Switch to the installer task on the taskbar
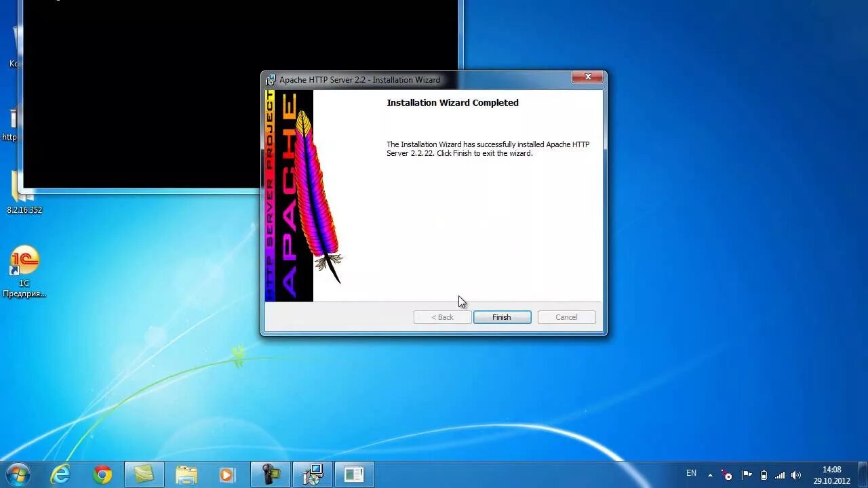The image size is (868, 488). [313, 474]
